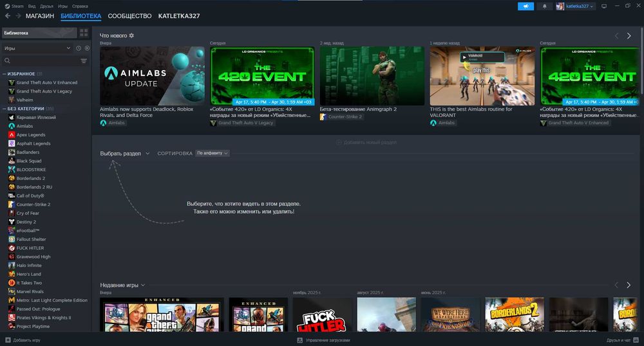Screen dimensions: 644x346
Task: Open the Animgraph 2 beta news card
Action: tap(372, 76)
